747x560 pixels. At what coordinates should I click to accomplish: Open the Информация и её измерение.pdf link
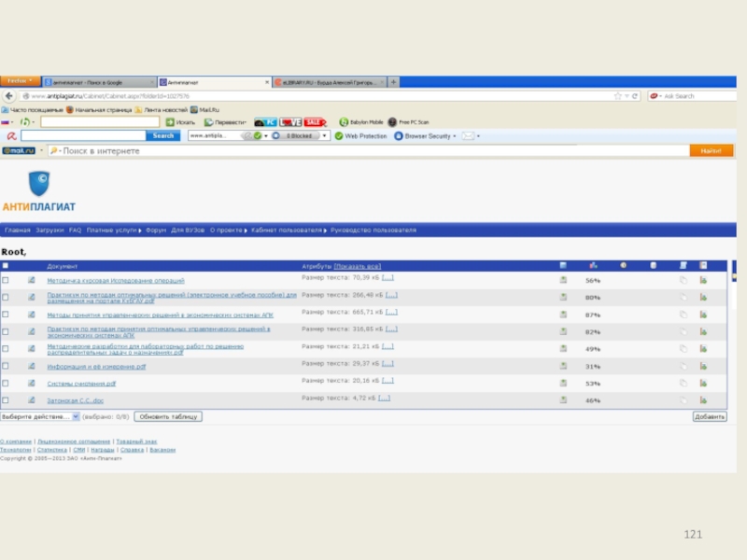(x=96, y=367)
